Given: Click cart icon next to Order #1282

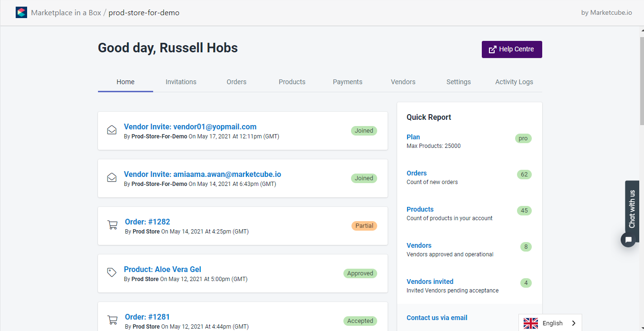Looking at the screenshot, I should click(x=113, y=225).
